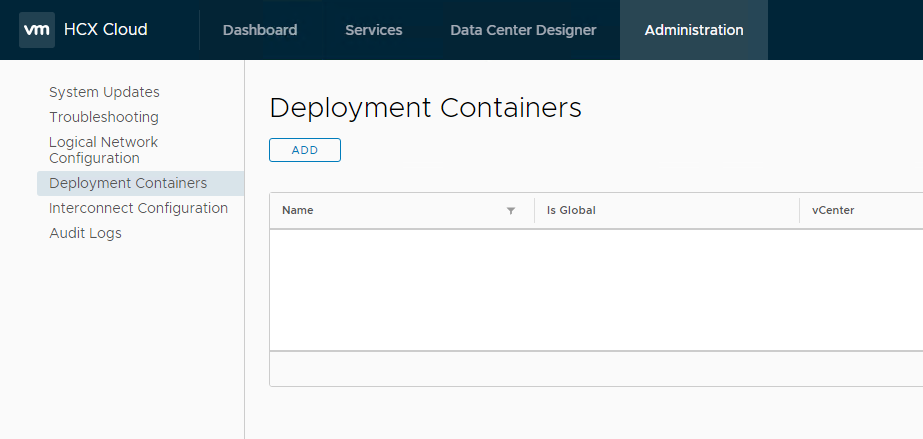Sort by the Is Global column header
The height and width of the screenshot is (439, 923).
coord(571,211)
